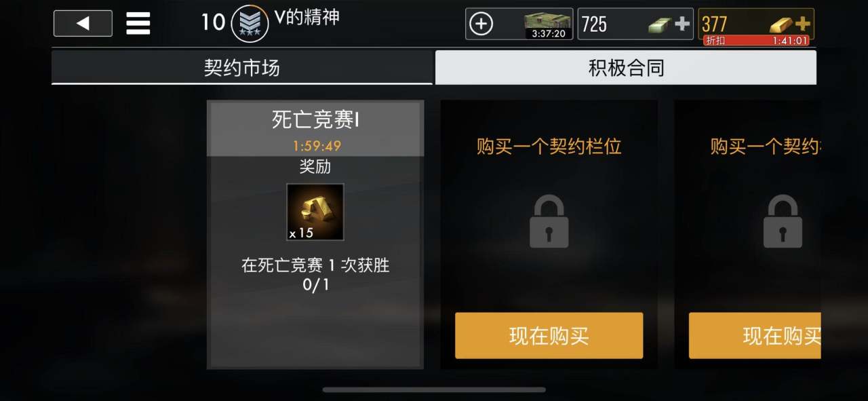Viewport: 868px width, 401px height.
Task: Click the first 现在购买 button
Action: (x=549, y=335)
